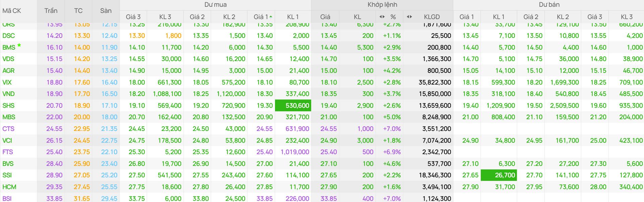
Task: Sort by the Trần column header
Action: coord(51,11)
